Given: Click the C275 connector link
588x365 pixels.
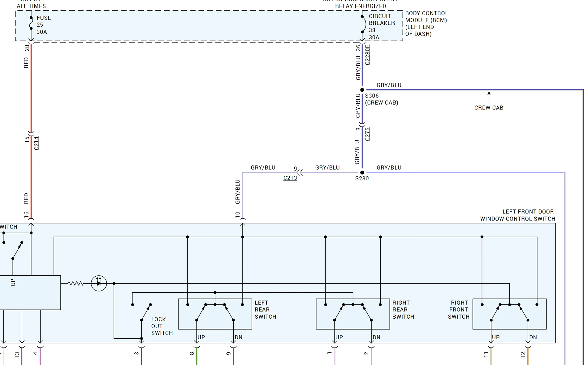Looking at the screenshot, I should (367, 134).
